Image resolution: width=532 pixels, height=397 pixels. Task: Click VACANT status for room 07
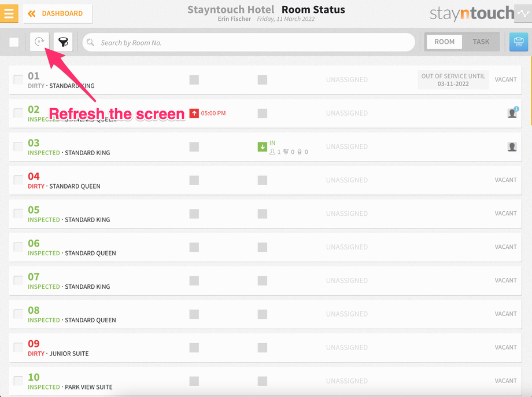point(505,281)
